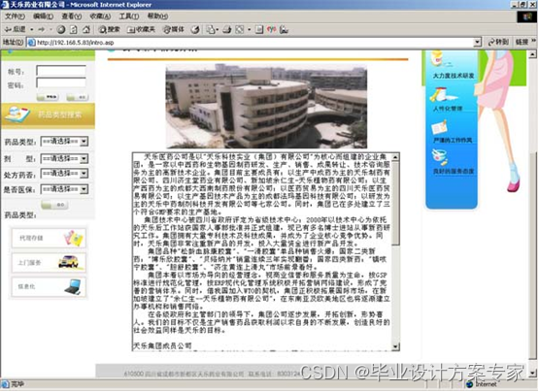Open the Back history dropdown arrow
The width and height of the screenshot is (539, 392).
click(32, 29)
